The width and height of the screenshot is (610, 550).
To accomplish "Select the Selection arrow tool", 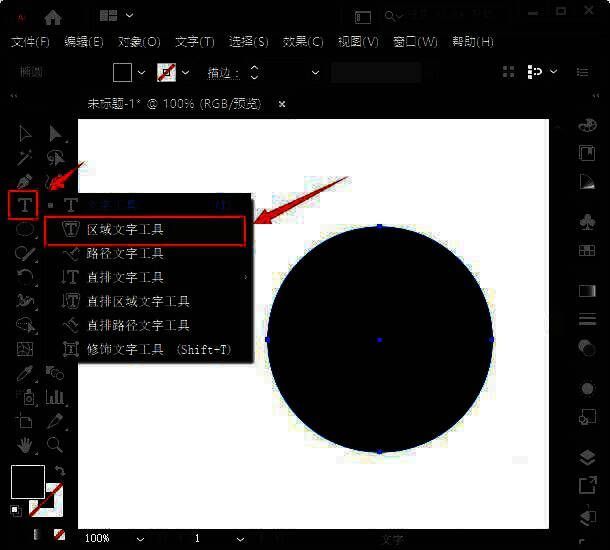I will click(25, 134).
